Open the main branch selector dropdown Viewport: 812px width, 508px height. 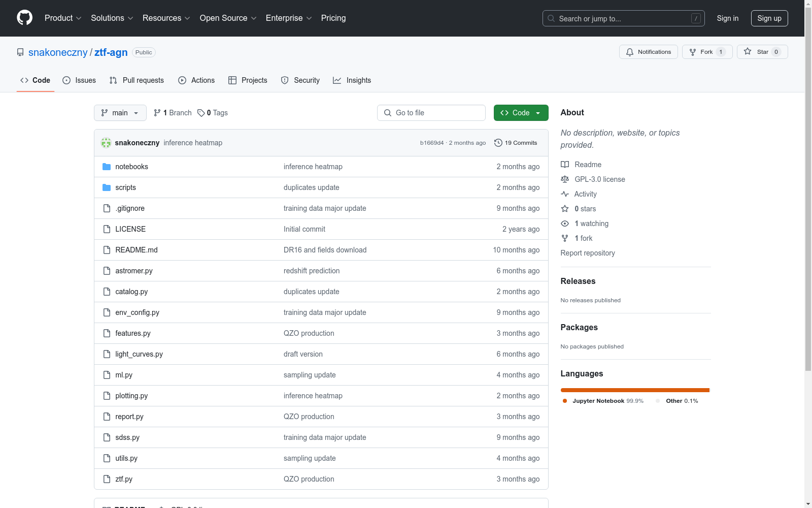pos(120,113)
